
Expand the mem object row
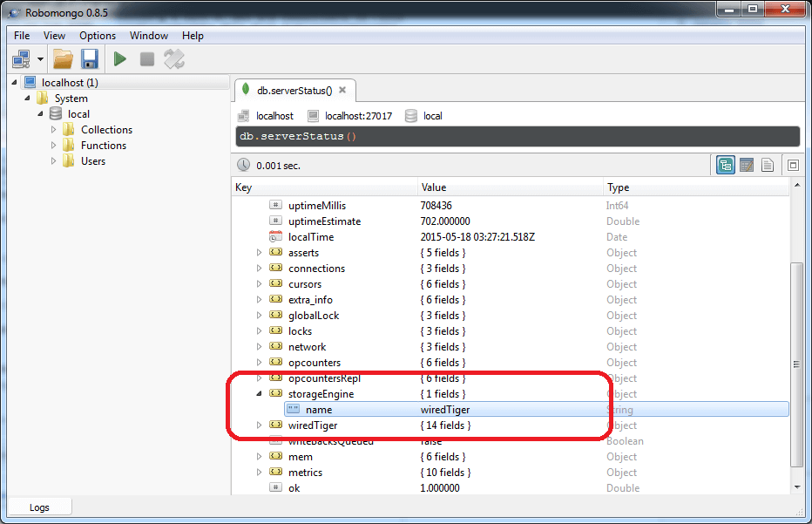260,457
